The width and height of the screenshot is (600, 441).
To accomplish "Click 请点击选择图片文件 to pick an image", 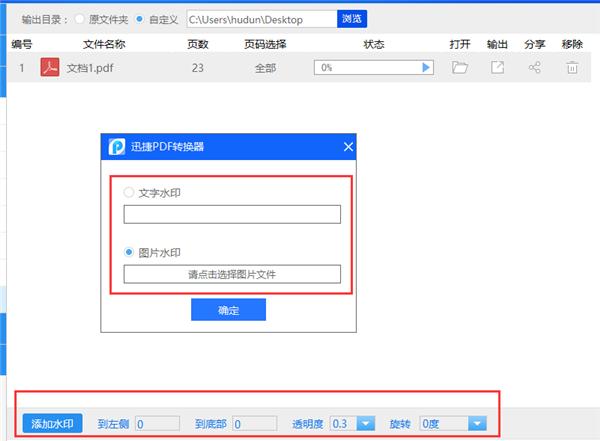I will [232, 274].
